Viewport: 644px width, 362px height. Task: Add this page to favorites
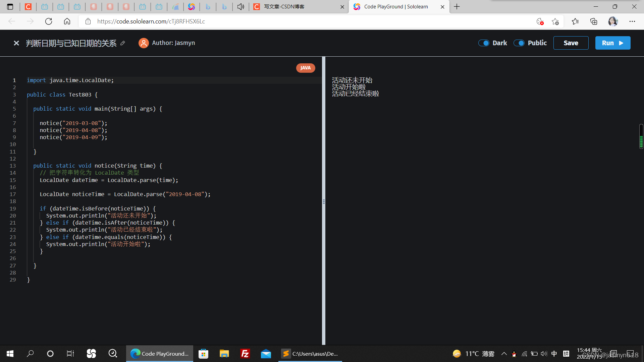555,21
